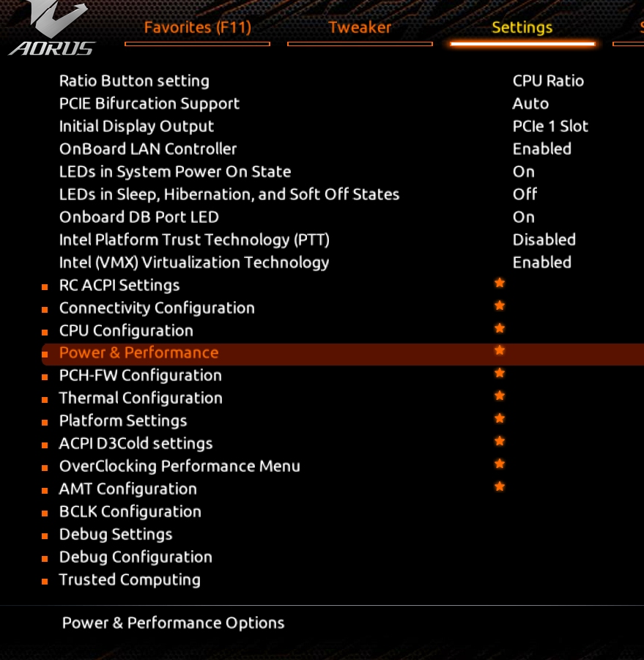The width and height of the screenshot is (644, 660).
Task: Toggle Onboard DB Port LED On value
Action: click(x=524, y=218)
